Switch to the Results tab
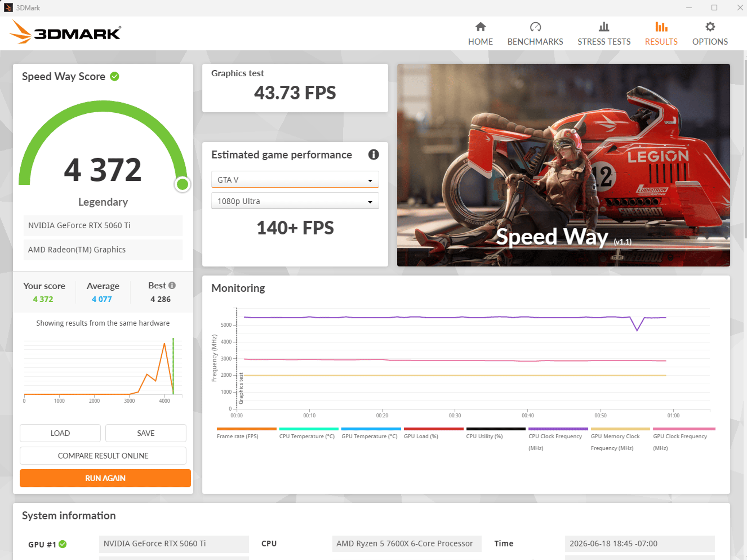Image resolution: width=747 pixels, height=560 pixels. coord(661,34)
